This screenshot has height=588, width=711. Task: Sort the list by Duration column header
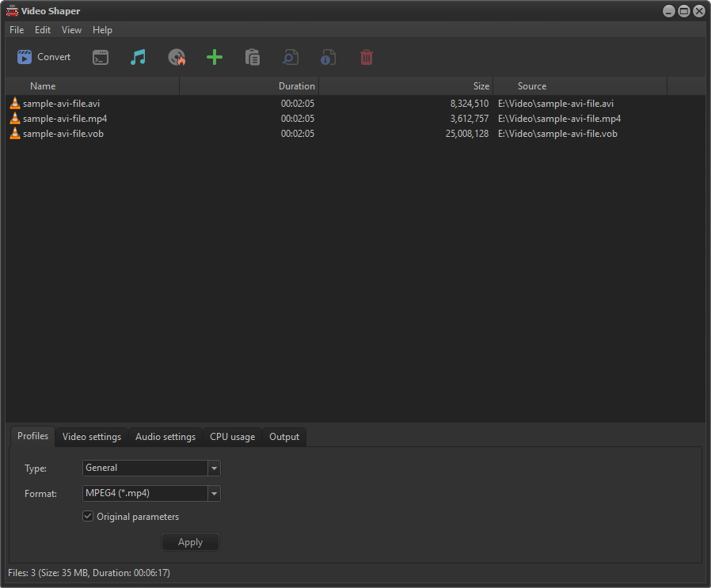[x=296, y=86]
